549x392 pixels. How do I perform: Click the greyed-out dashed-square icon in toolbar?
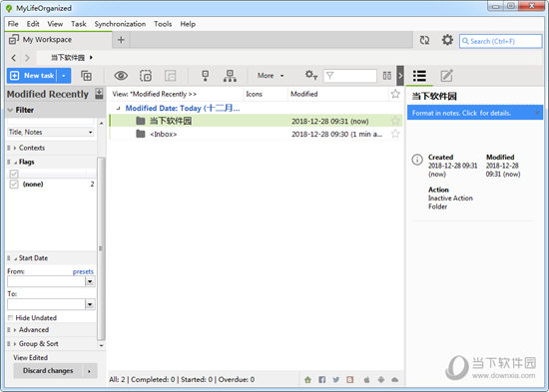point(170,76)
